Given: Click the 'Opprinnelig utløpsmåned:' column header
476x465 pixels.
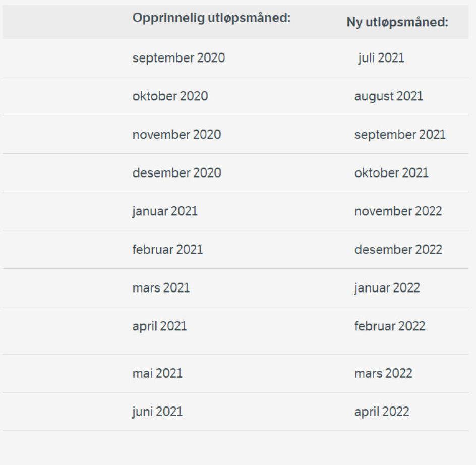Looking at the screenshot, I should click(212, 18).
